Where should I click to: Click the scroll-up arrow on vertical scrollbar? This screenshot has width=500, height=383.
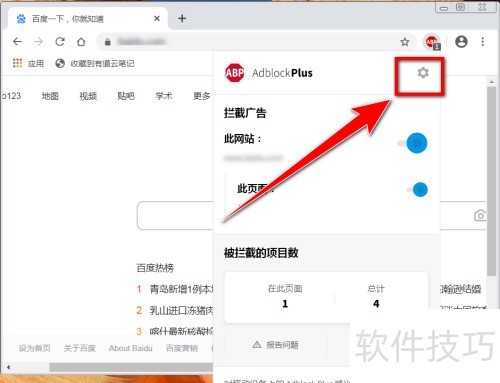pos(492,81)
